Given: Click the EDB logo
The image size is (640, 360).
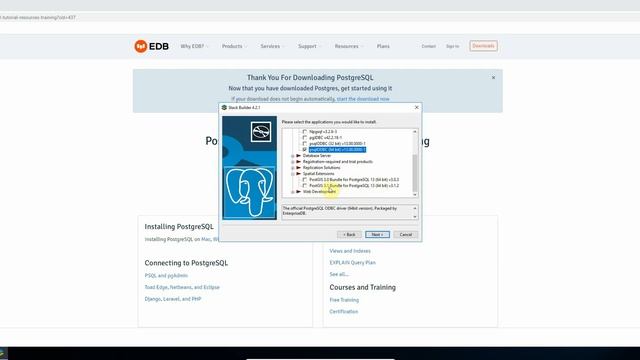Looking at the screenshot, I should pos(151,46).
